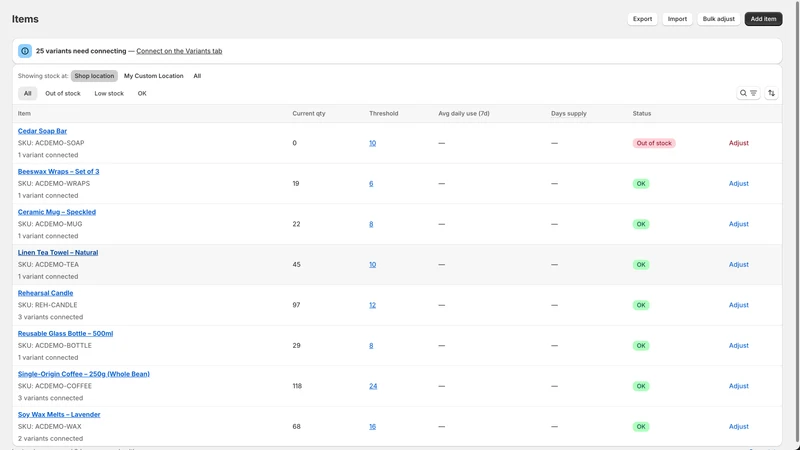Open Soy Wax Melts – Lavender

click(x=59, y=414)
